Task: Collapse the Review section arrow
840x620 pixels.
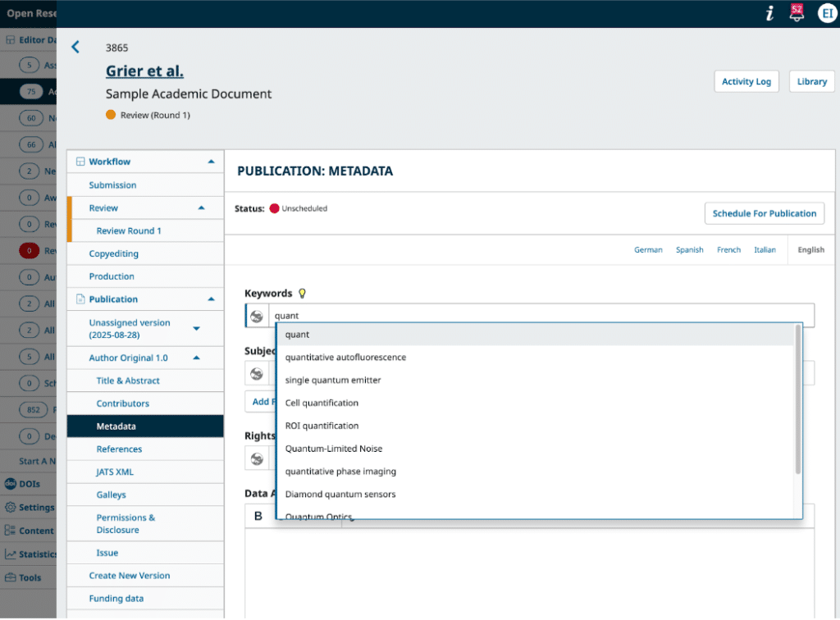Action: coord(202,208)
